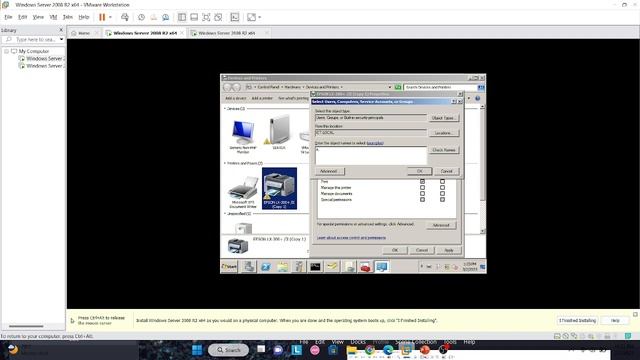The width and height of the screenshot is (640, 360).
Task: Open the Tabs menu
Action: 67,17
